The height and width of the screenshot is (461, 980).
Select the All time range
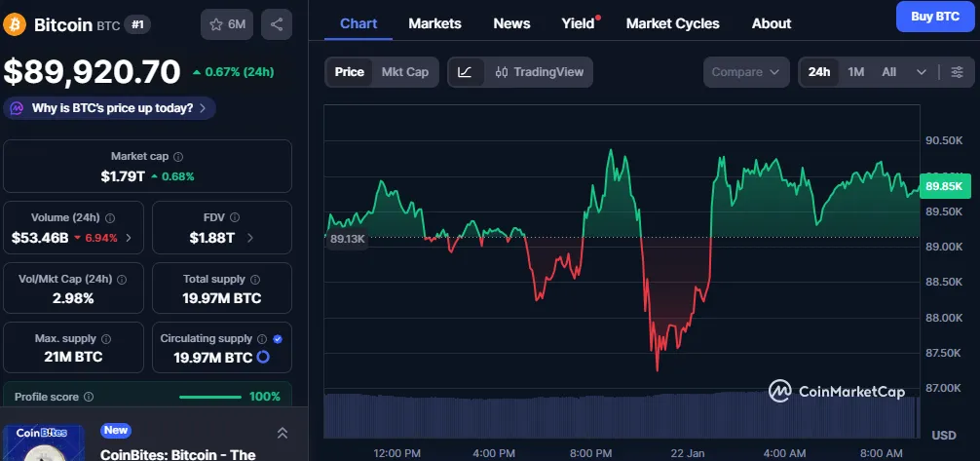[x=888, y=72]
